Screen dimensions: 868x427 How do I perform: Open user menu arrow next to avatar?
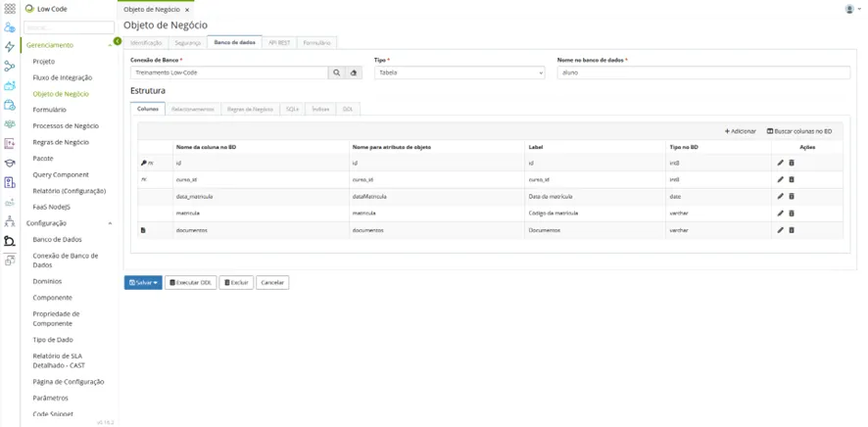860,10
